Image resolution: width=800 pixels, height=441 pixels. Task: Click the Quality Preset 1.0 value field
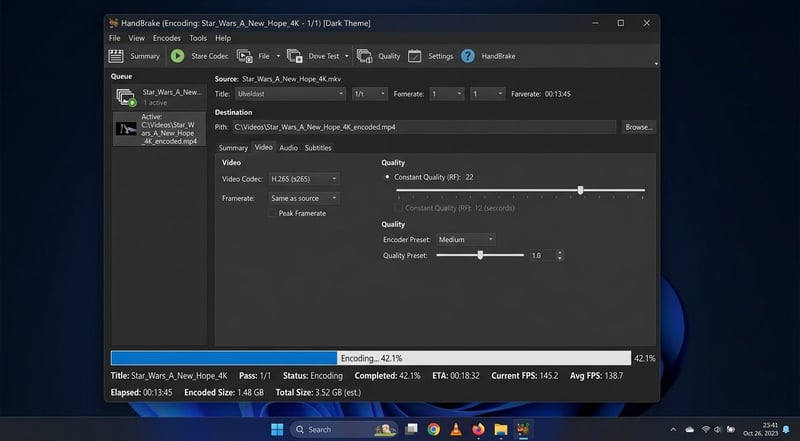[542, 255]
